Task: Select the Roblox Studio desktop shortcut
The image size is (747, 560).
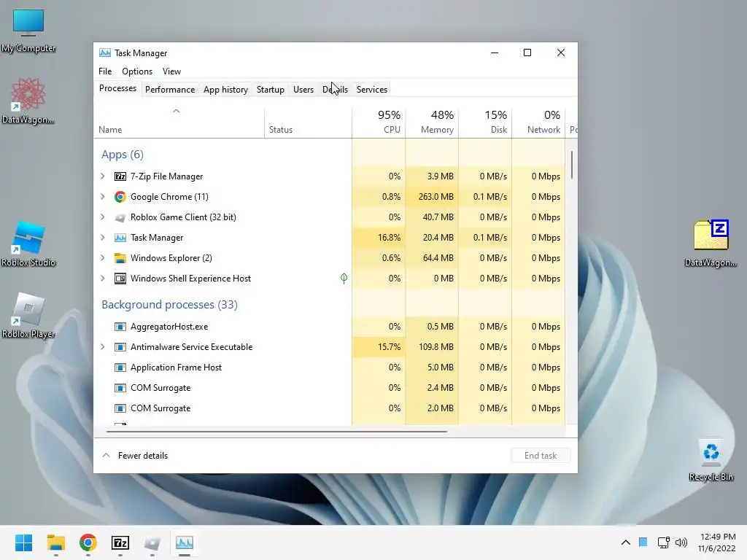Action: [28, 244]
